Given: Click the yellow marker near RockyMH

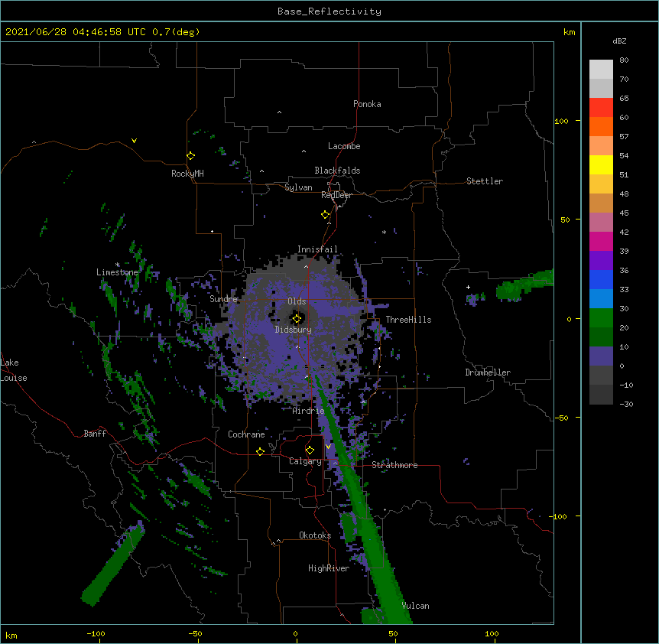Looking at the screenshot, I should (190, 156).
